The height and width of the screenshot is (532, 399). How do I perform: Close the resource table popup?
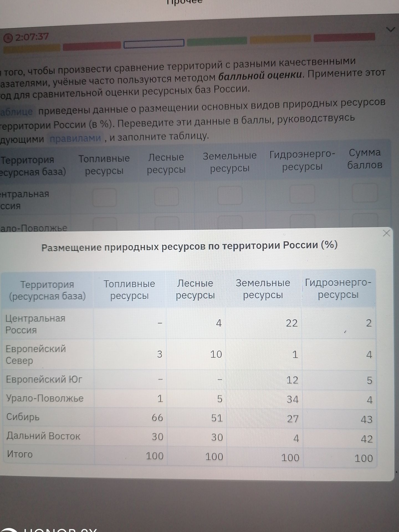386,233
